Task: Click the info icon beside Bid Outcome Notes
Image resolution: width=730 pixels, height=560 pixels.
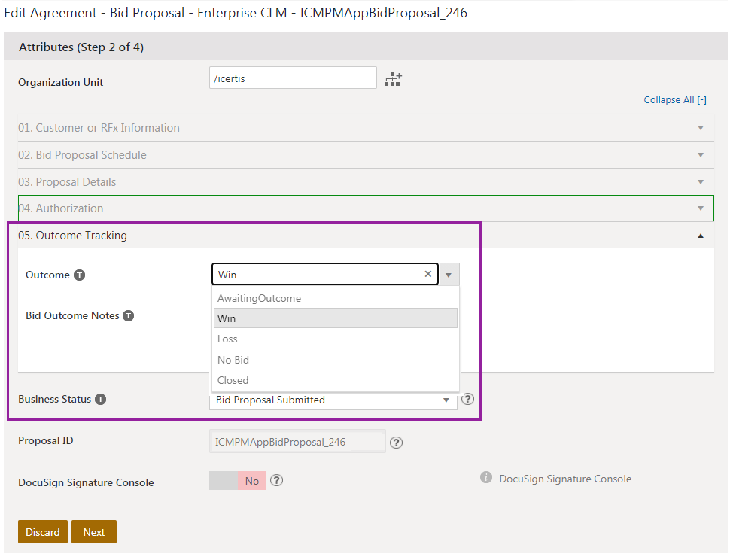Action: 129,316
